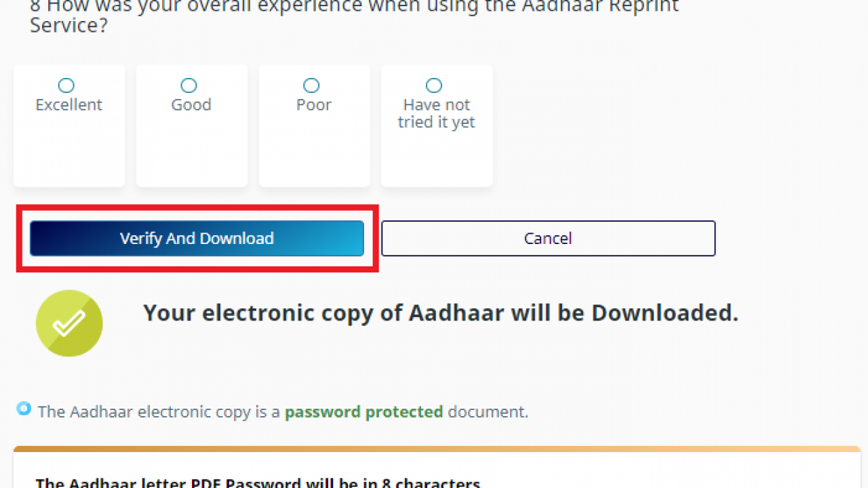Click the PDF Password 8 characters heading

click(258, 483)
